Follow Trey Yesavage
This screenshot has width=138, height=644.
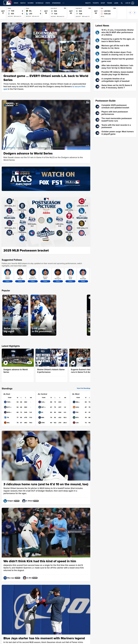[x=83, y=281]
